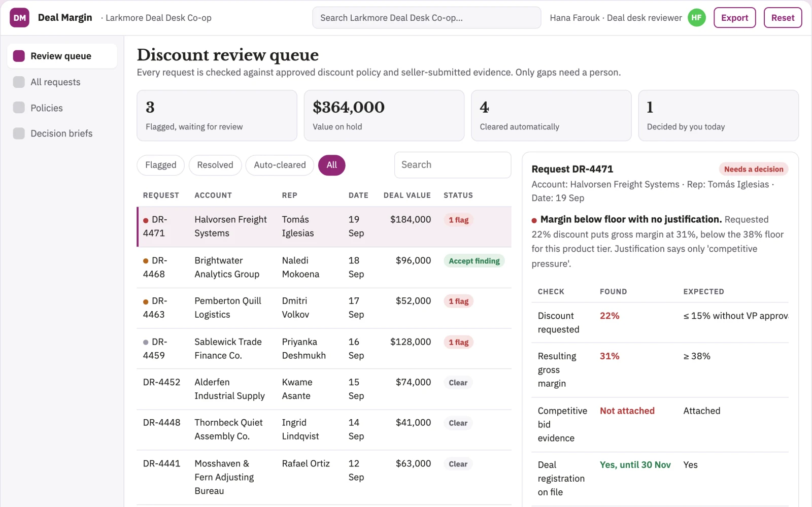Screen dimensions: 812x507
Task: Go to All requests
Action: (62, 82)
